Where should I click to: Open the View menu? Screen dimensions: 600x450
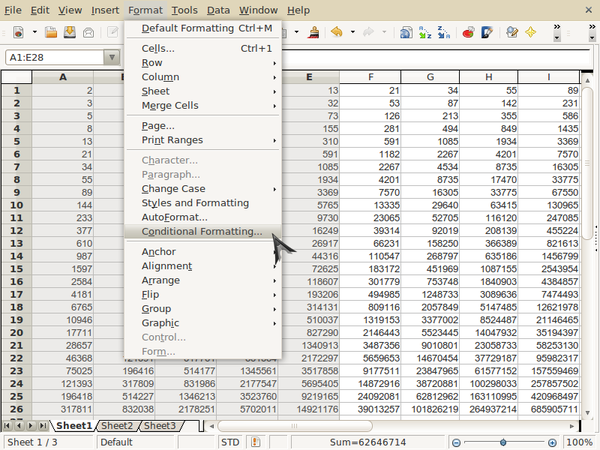click(70, 10)
